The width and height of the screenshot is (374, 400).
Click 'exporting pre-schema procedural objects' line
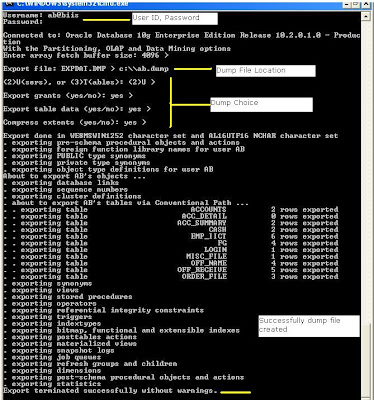click(121, 143)
